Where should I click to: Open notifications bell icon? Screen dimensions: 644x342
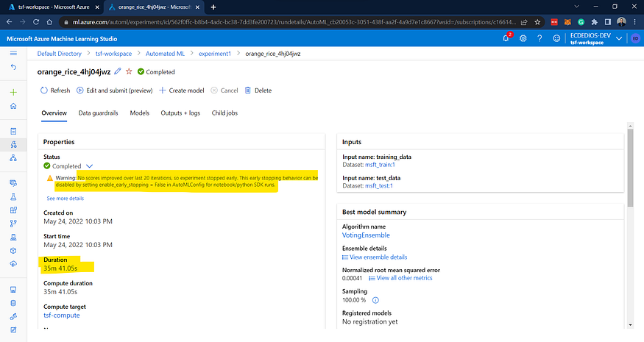(506, 38)
